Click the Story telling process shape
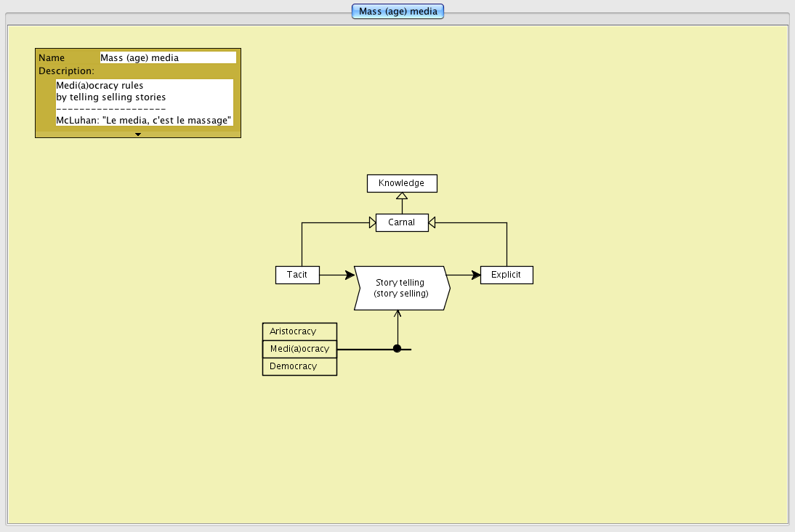 401,288
